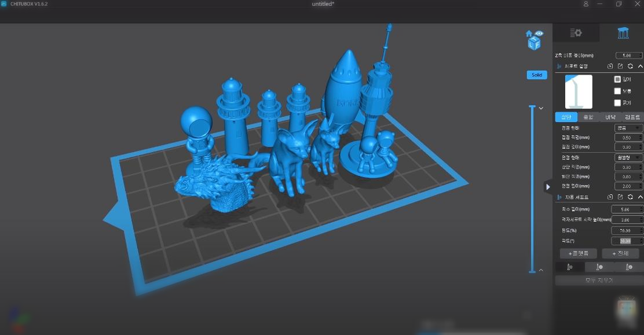Image resolution: width=644 pixels, height=335 pixels.
Task: Click the 접점 깊이(mm) field
Action: (x=628, y=147)
